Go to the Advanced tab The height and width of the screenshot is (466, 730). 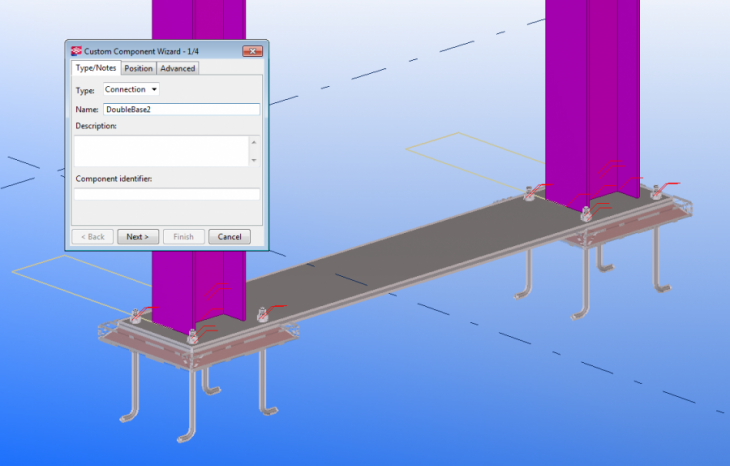pyautogui.click(x=178, y=68)
